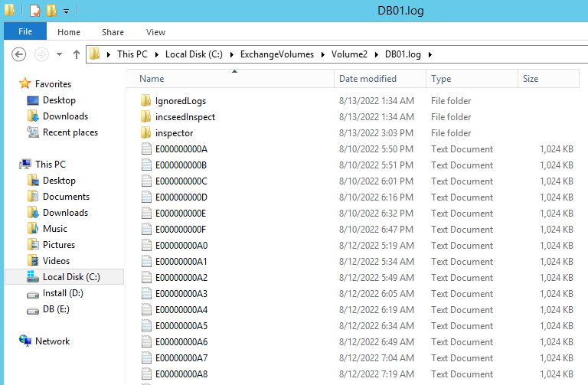Open Desktop under Favorites
The height and width of the screenshot is (385, 588).
point(59,100)
